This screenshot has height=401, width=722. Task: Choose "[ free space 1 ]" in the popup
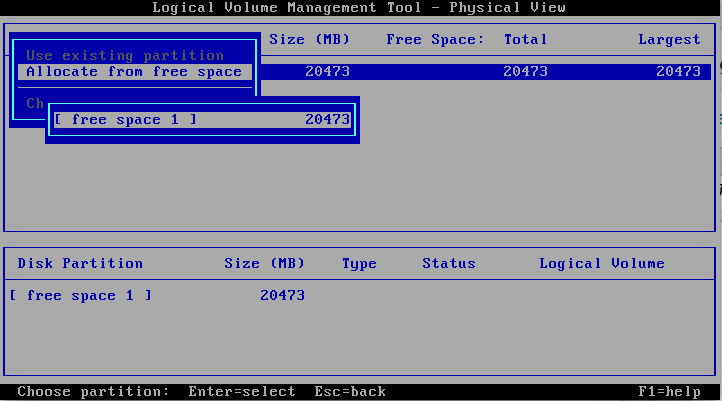click(125, 120)
